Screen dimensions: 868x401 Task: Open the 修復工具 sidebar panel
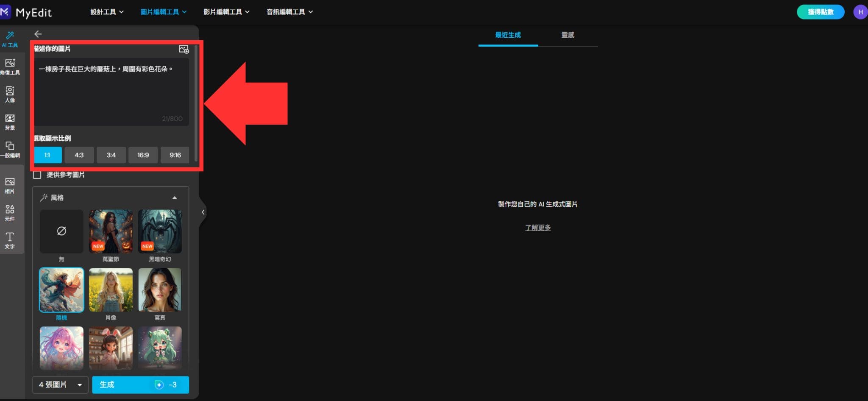10,67
